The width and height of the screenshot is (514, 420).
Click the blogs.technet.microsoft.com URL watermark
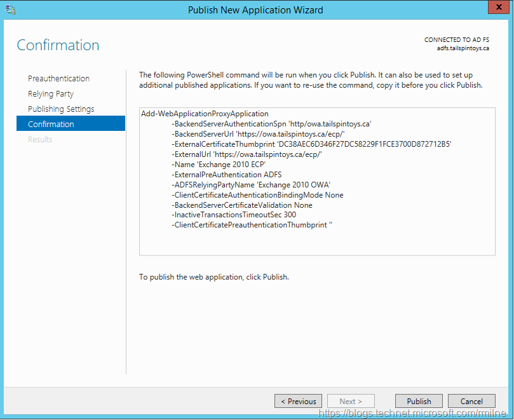413,413
